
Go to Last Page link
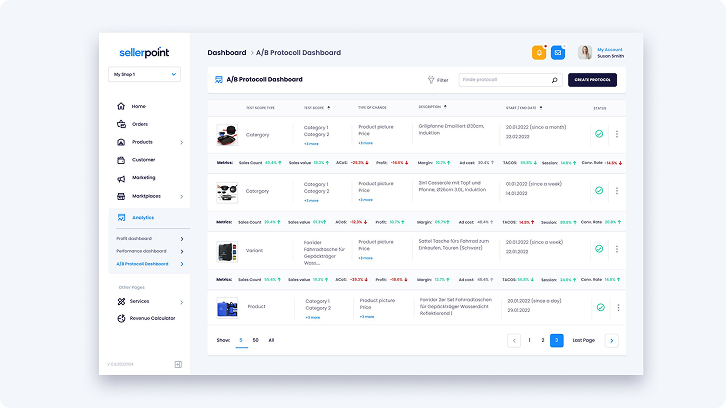[x=583, y=340]
